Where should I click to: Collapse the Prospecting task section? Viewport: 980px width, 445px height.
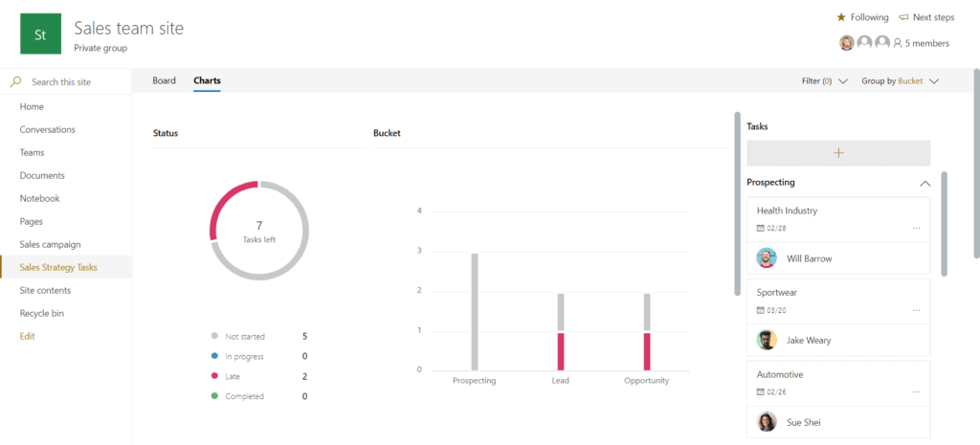coord(924,183)
